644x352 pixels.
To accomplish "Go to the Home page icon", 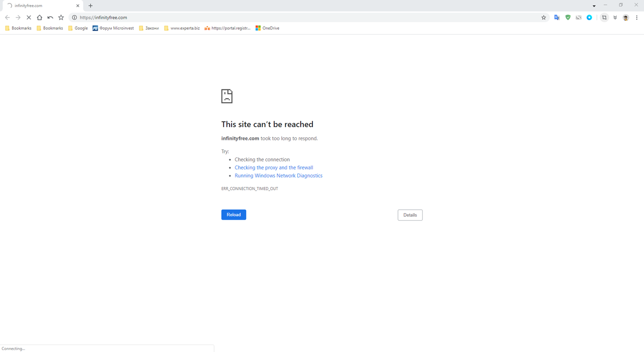I will [x=40, y=18].
